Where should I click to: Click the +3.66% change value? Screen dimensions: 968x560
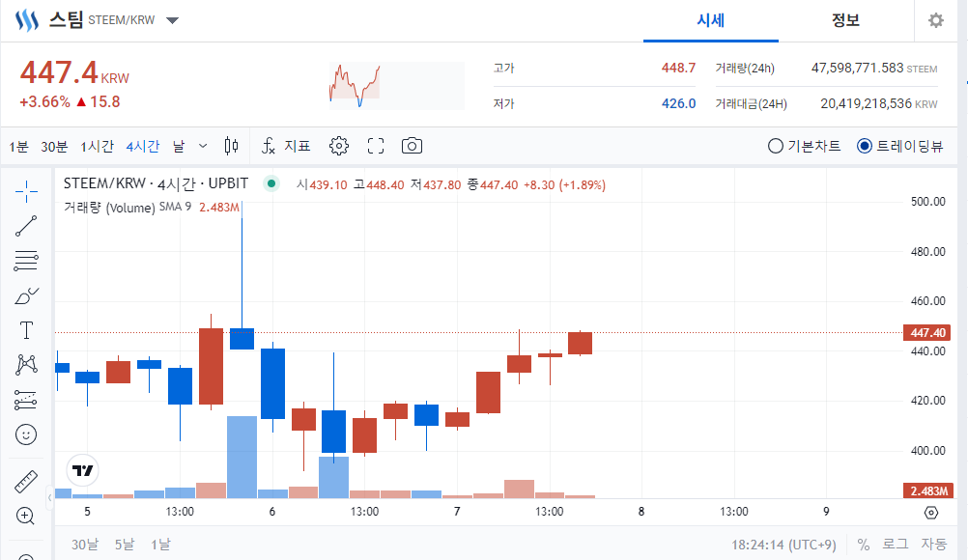[x=45, y=101]
